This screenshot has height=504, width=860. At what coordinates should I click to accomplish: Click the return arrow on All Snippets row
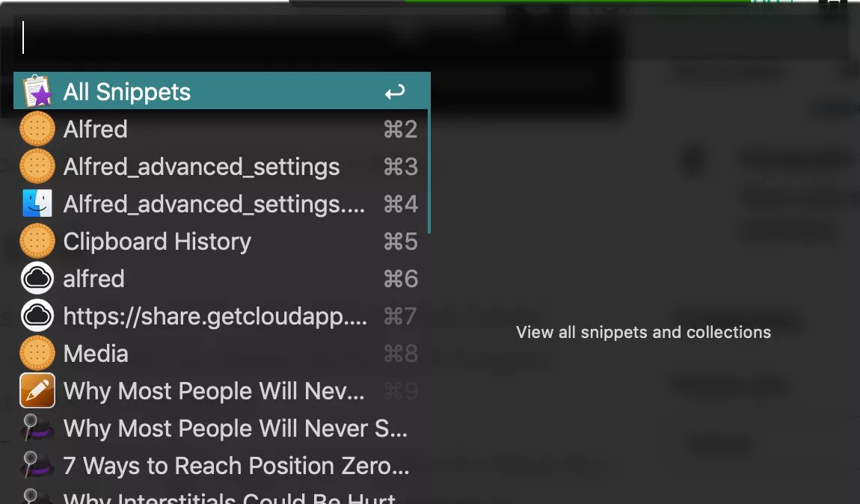pyautogui.click(x=395, y=91)
